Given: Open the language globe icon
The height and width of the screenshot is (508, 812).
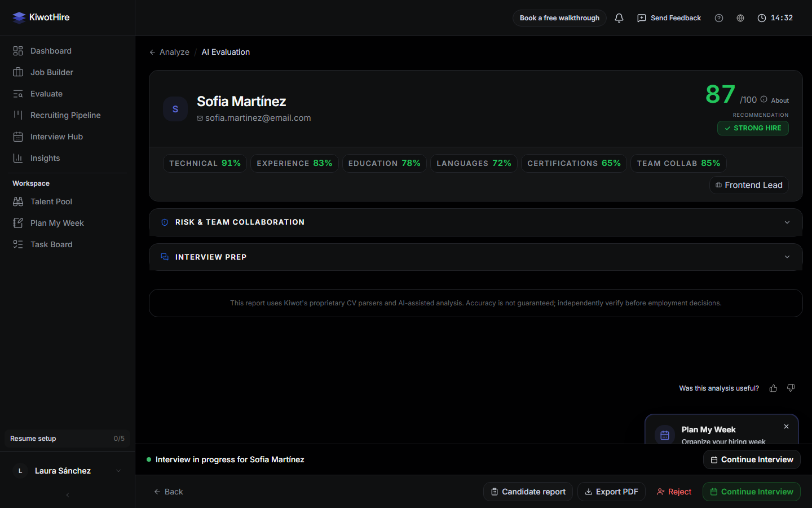Looking at the screenshot, I should [740, 18].
